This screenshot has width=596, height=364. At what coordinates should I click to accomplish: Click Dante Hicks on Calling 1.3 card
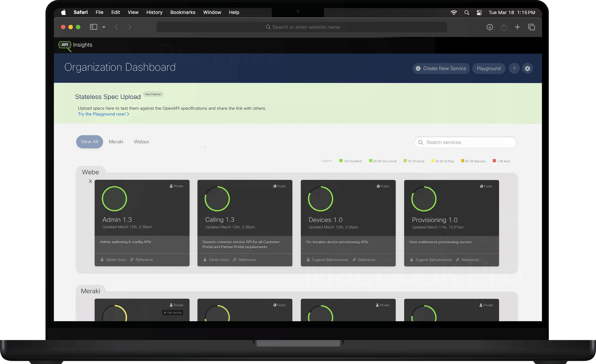[216, 260]
